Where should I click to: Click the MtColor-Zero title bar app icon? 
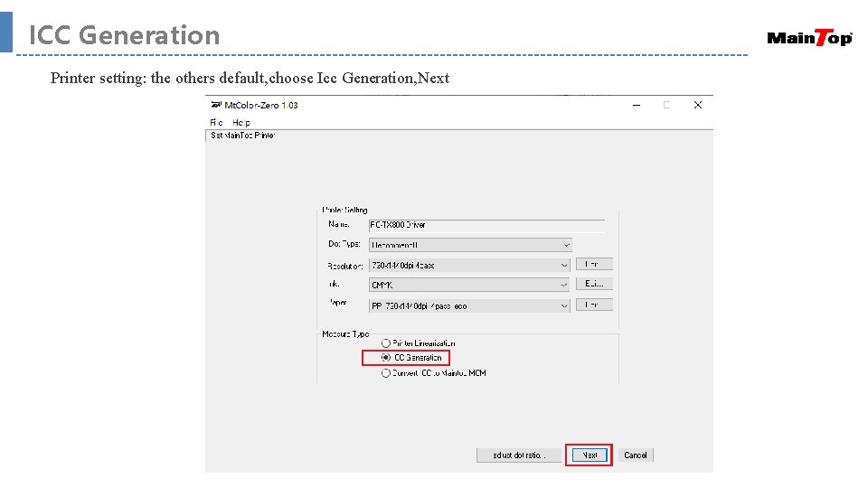click(x=216, y=105)
